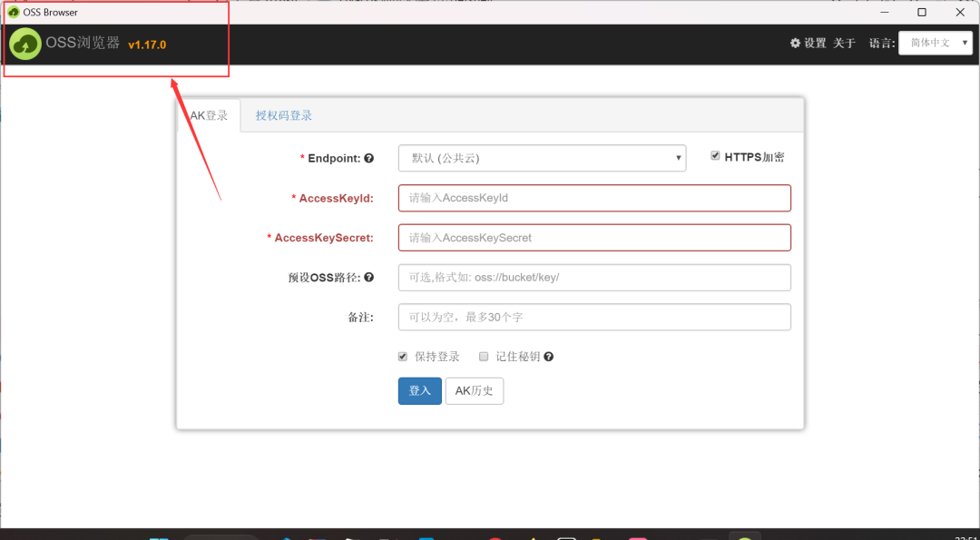The image size is (980, 540).
Task: Maximize the OSS Browser window
Action: [x=922, y=12]
